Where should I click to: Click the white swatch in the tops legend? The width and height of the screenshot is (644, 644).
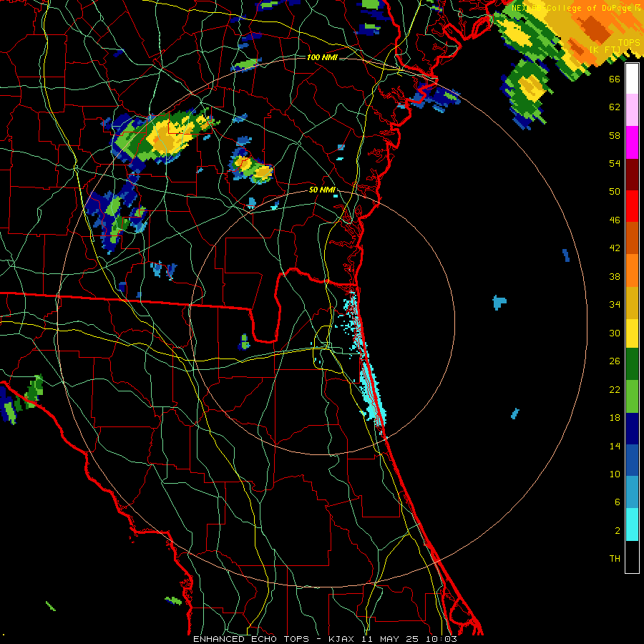(632, 79)
